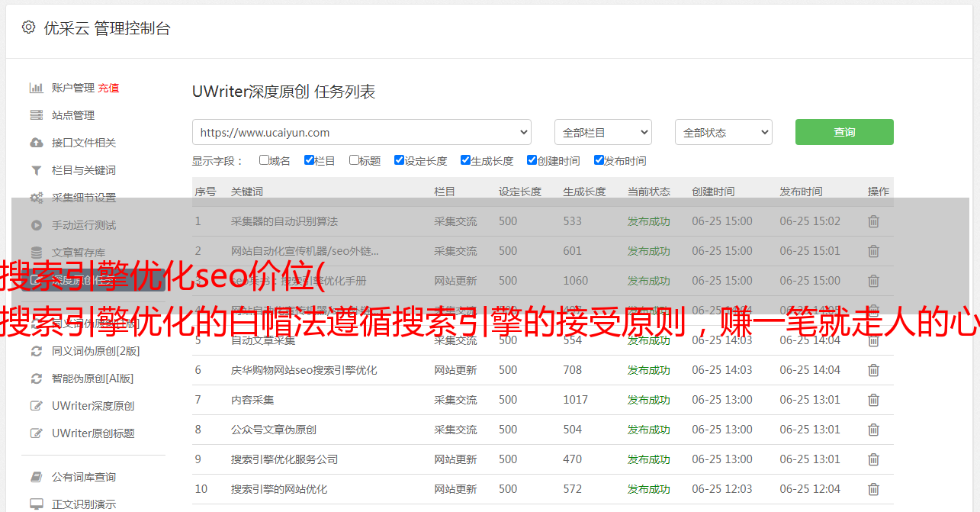
Task: Click 手动运行测试 play icon
Action: click(x=36, y=225)
